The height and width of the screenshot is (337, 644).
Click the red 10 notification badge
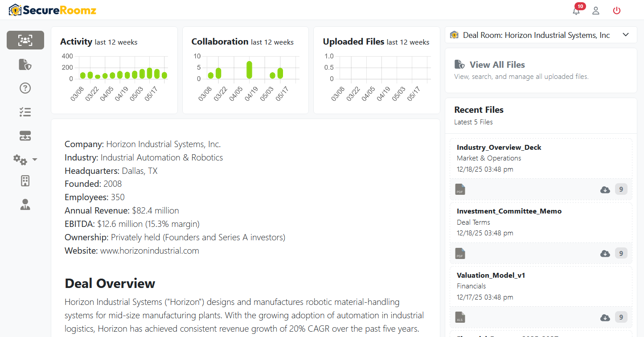580,6
